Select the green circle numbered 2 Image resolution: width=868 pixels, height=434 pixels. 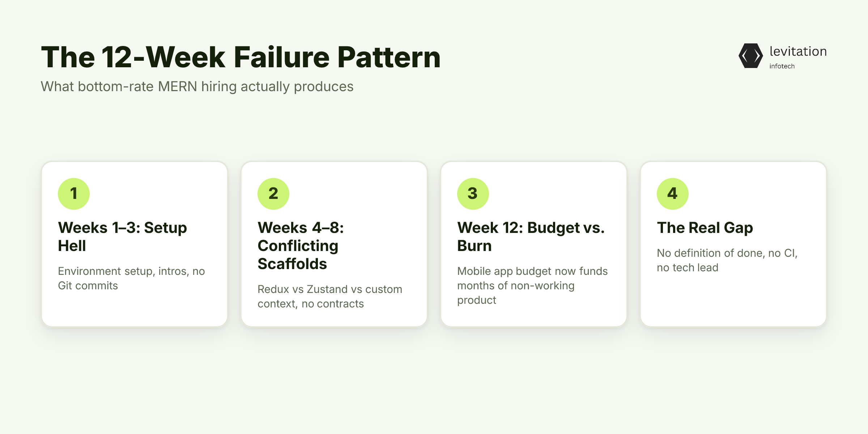(x=273, y=194)
